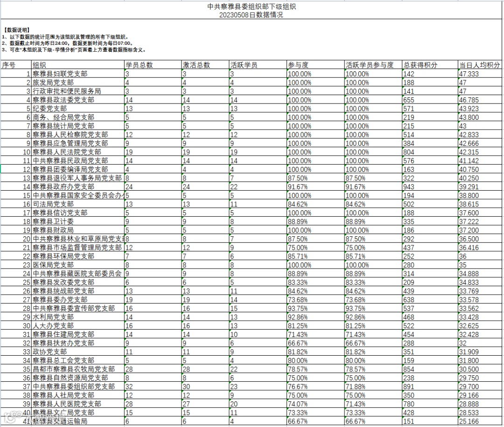The image size is (504, 427).
Task: Select cell 行政审批和便民服务局
Action: (x=78, y=91)
